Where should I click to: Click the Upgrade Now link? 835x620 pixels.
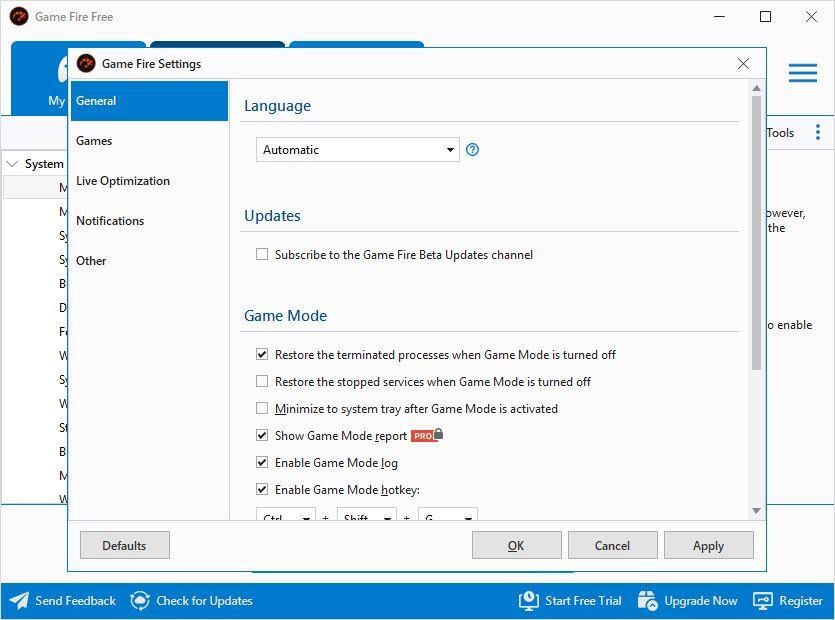(701, 601)
